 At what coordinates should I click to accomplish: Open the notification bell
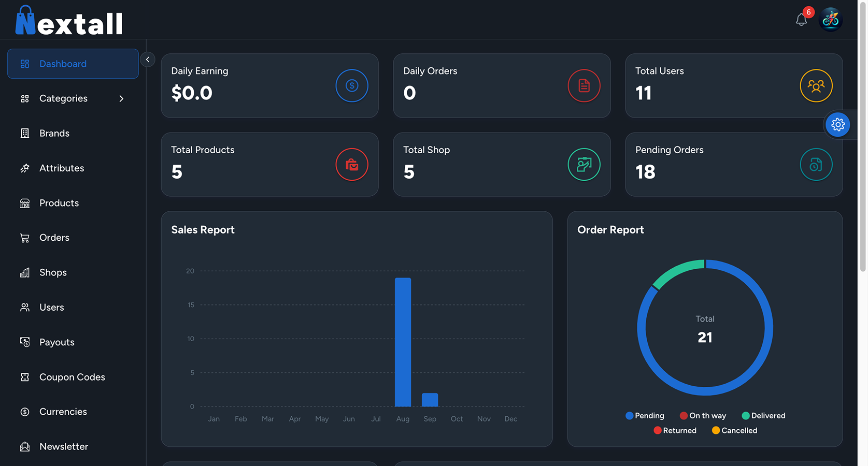(x=800, y=20)
